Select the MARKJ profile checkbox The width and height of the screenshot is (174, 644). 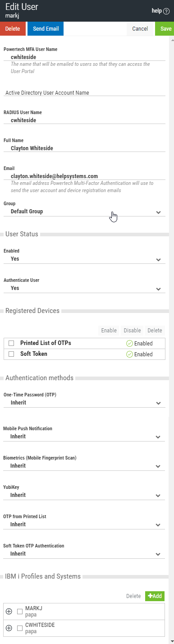20,612
